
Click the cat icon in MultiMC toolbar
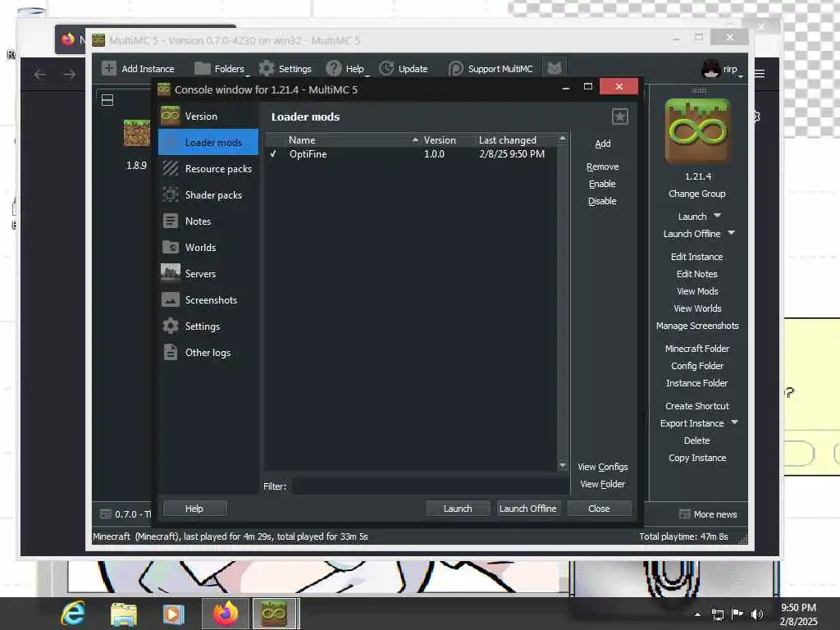click(x=555, y=68)
